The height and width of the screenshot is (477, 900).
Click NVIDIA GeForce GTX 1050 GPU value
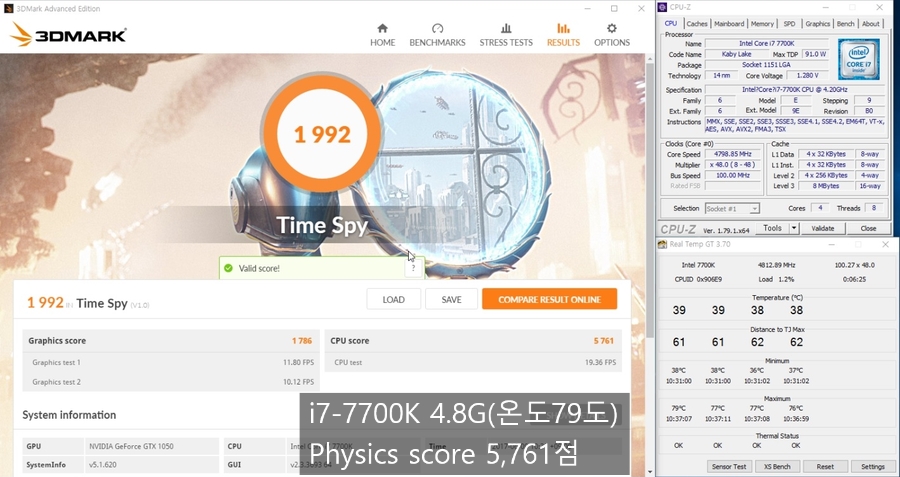click(x=152, y=446)
